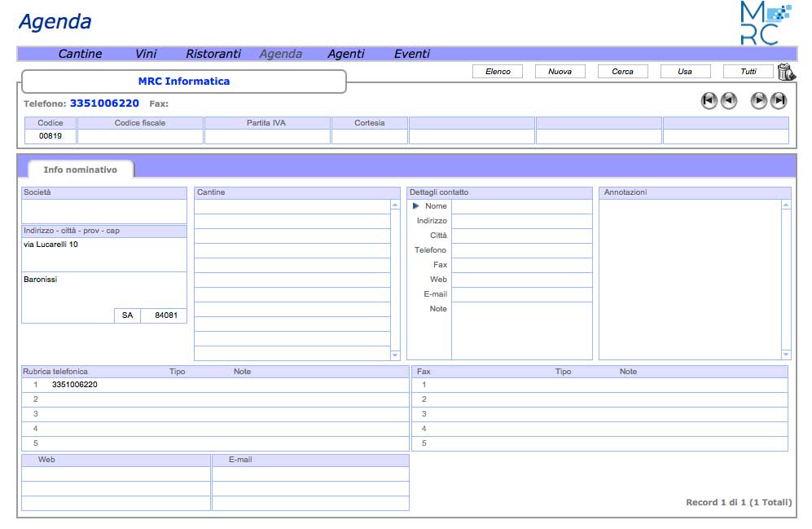Viewport: 812px width, 529px height.
Task: Click the MRC Informatica name title
Action: (184, 82)
